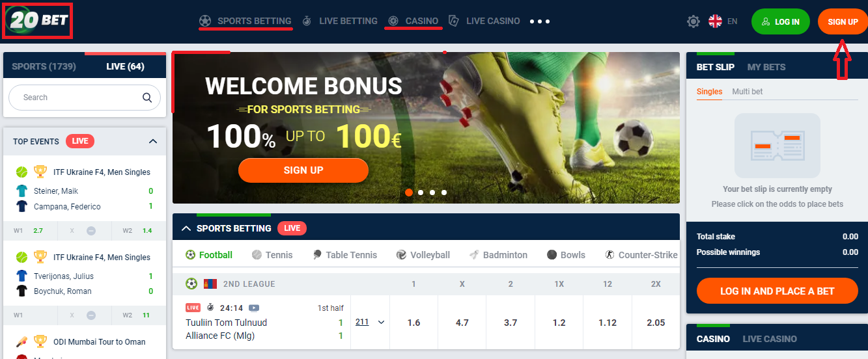Click the empty bet slip ticket icon
Screen dimensions: 868x359
click(777, 146)
